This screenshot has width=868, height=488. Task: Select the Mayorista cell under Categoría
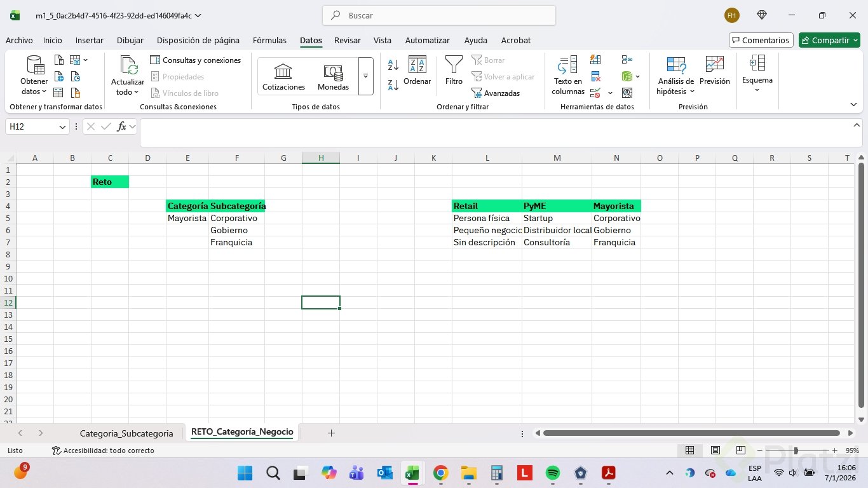(x=187, y=218)
